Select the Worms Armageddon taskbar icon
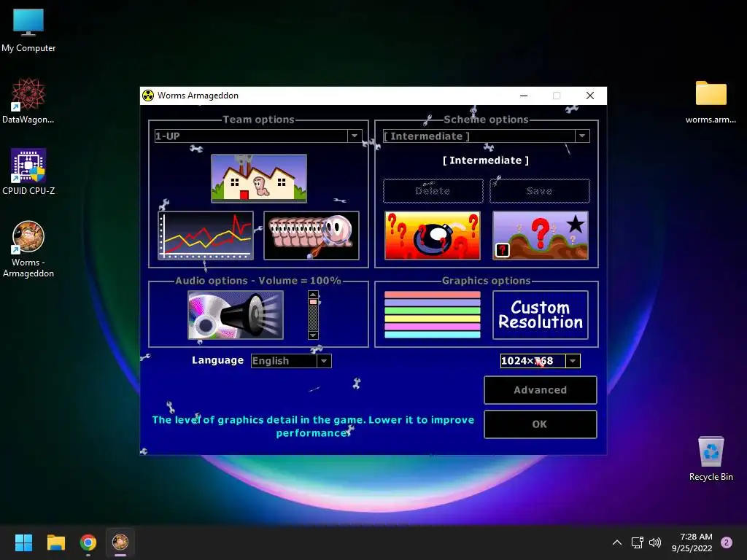The height and width of the screenshot is (560, 747). pos(120,542)
